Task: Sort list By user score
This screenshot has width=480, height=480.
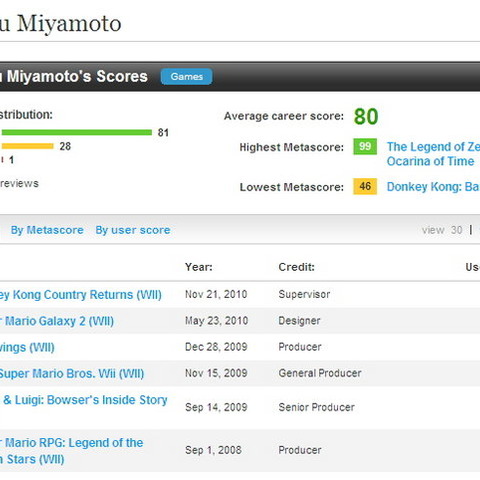Action: click(133, 230)
